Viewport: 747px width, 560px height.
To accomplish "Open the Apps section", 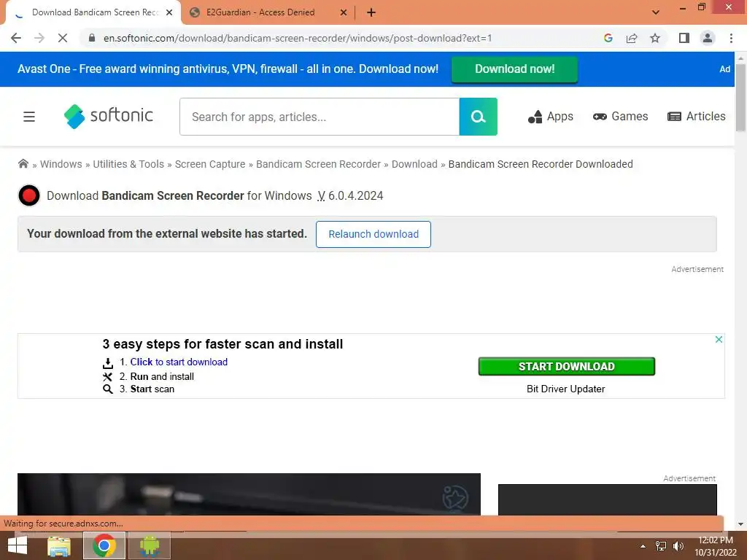I will pos(550,117).
